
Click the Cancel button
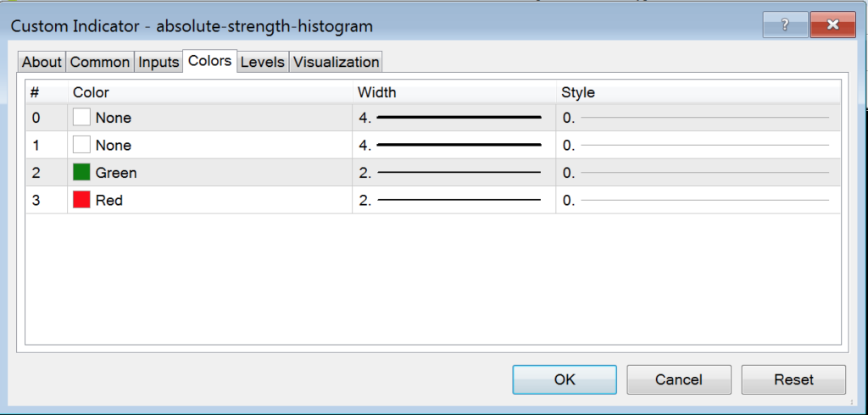(x=678, y=379)
